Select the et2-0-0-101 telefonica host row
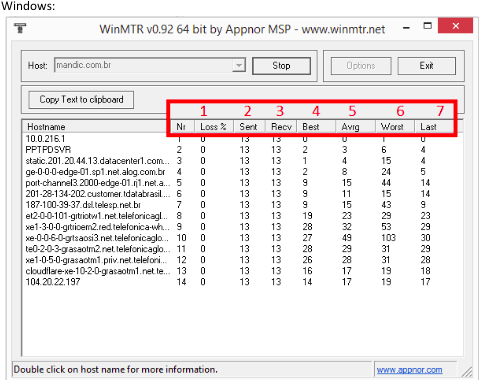Image resolution: width=479 pixels, height=381 pixels. (242, 216)
